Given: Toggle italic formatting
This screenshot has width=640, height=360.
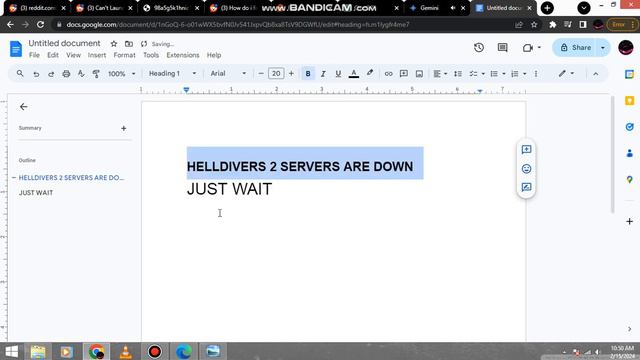Looking at the screenshot, I should [323, 74].
